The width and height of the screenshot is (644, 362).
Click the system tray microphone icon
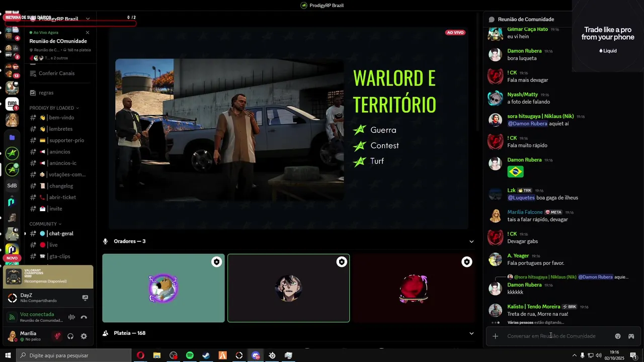583,355
